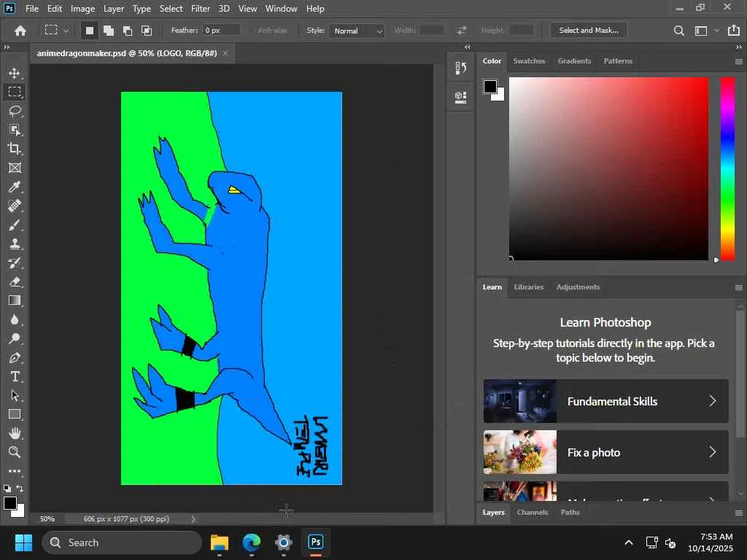
Task: Click the Select and Mask button
Action: click(588, 31)
